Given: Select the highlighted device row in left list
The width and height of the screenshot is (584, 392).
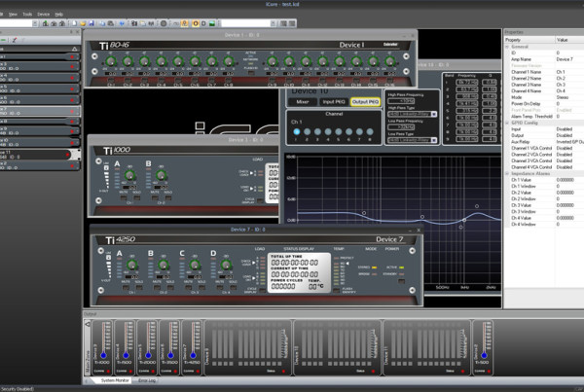Looking at the screenshot, I should (x=40, y=111).
